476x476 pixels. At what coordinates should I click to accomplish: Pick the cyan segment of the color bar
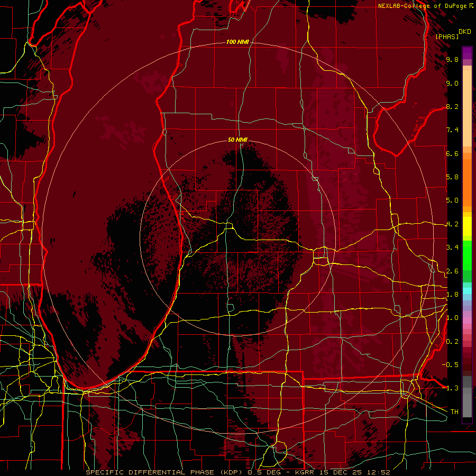[467, 291]
